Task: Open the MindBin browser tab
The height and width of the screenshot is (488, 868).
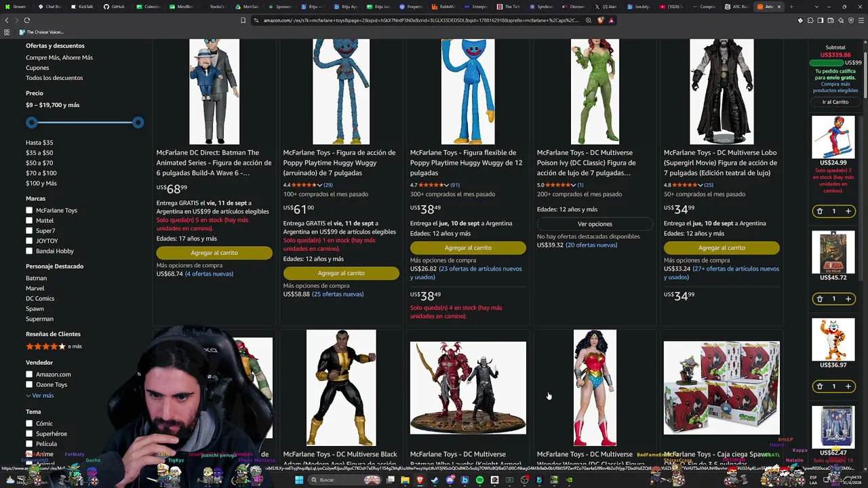Action: [181, 7]
